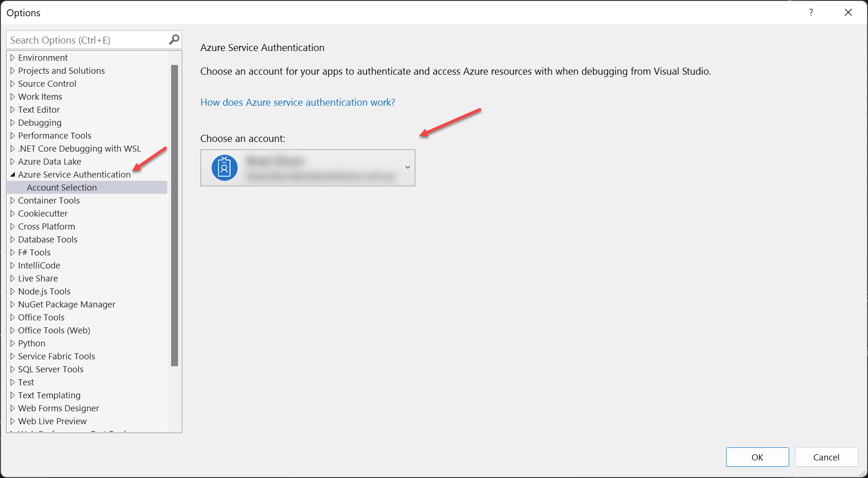Select Cross Platform category
868x478 pixels.
pos(46,226)
